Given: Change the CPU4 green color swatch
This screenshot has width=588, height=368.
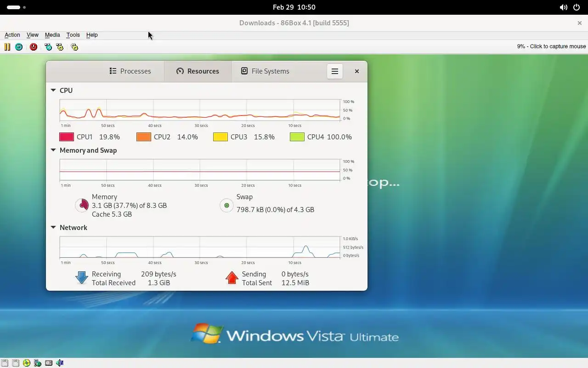Looking at the screenshot, I should tap(297, 137).
